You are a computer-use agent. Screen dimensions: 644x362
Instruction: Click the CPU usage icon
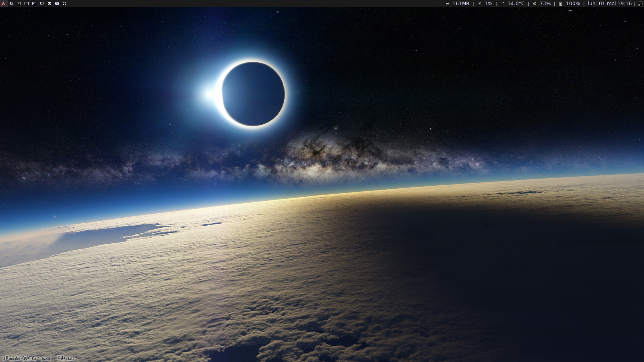[479, 4]
